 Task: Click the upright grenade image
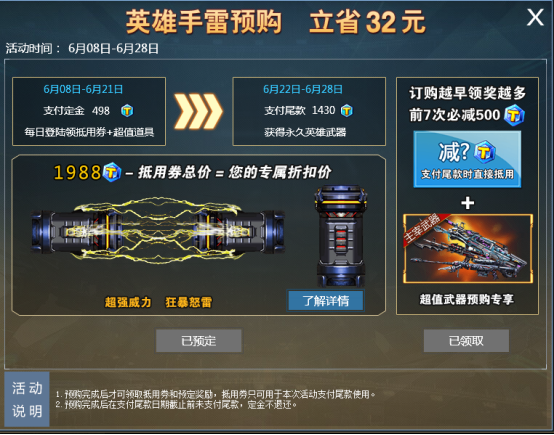pyautogui.click(x=341, y=236)
